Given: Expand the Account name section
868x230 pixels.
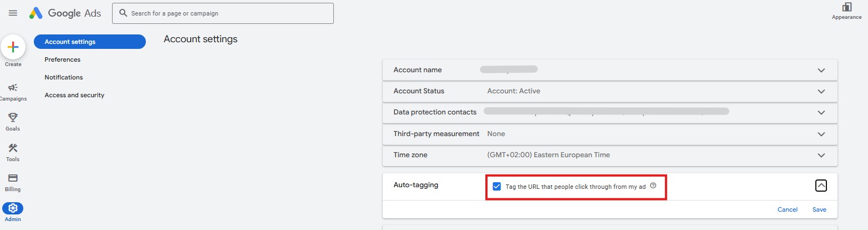Looking at the screenshot, I should pyautogui.click(x=821, y=70).
